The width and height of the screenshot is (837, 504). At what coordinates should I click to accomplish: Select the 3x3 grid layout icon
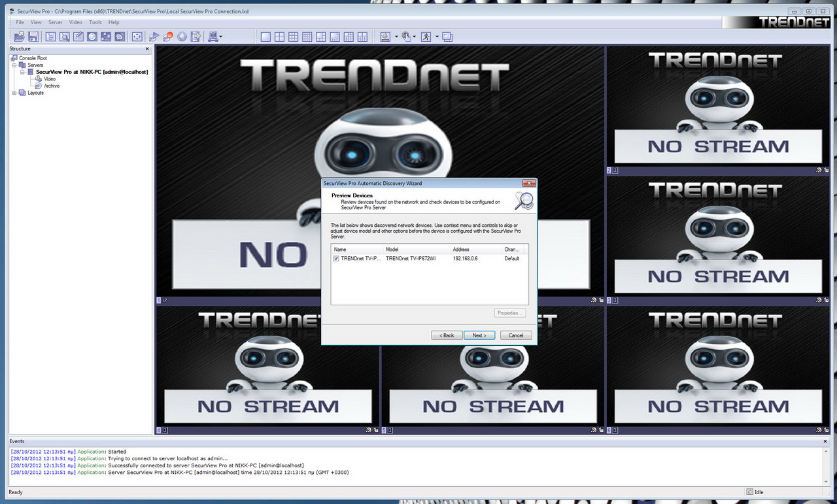point(293,37)
